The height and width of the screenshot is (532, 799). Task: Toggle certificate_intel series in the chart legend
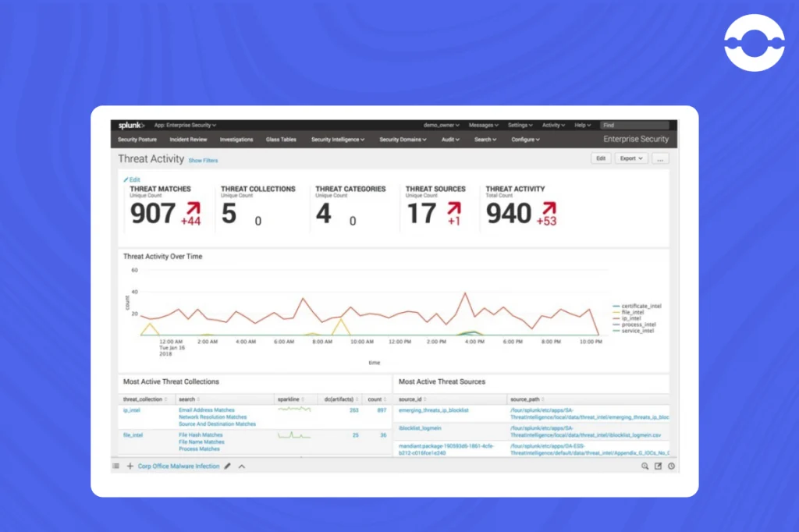pyautogui.click(x=637, y=307)
